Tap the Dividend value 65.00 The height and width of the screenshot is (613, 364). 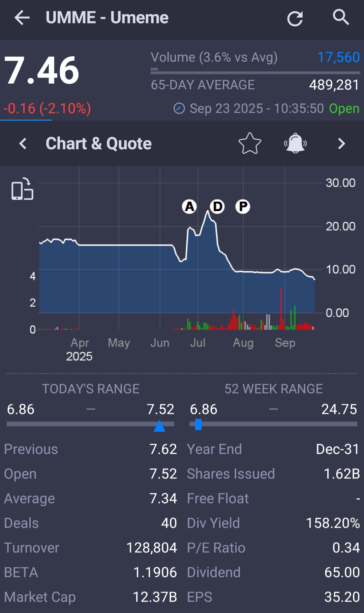point(342,572)
